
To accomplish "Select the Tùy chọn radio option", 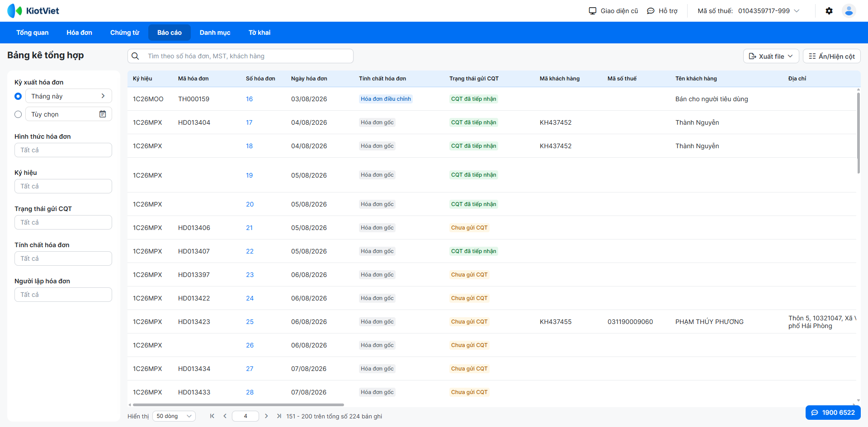I will [x=18, y=114].
